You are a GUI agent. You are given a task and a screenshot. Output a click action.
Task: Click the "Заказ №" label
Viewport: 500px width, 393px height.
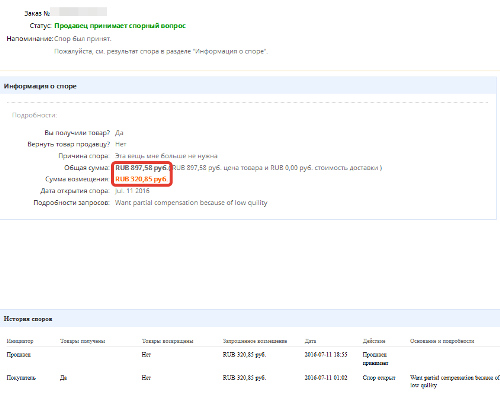click(x=37, y=13)
